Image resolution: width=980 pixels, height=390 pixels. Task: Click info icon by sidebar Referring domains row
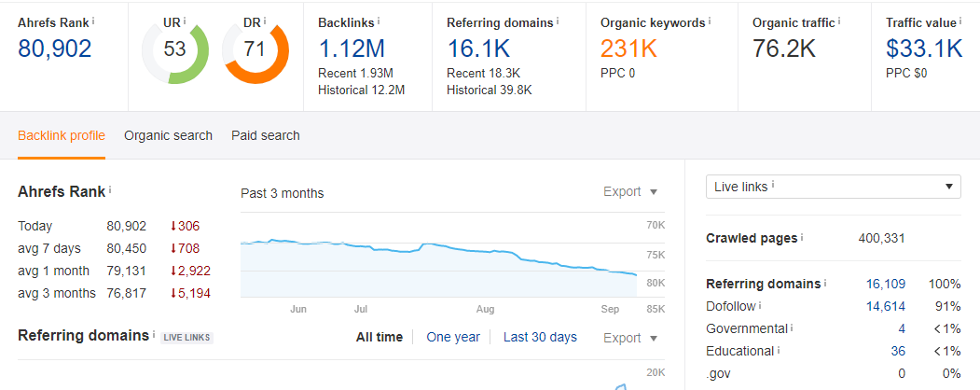click(x=825, y=283)
